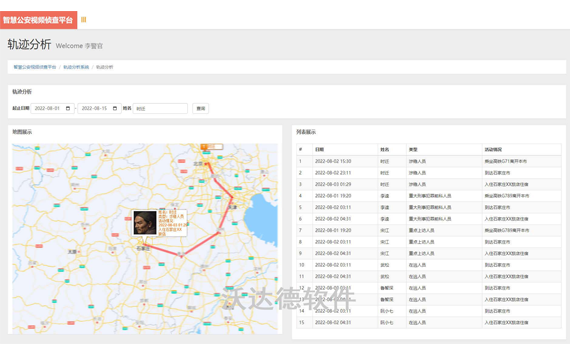Click the 活动情况 column header
This screenshot has width=570, height=360.
pyautogui.click(x=493, y=149)
